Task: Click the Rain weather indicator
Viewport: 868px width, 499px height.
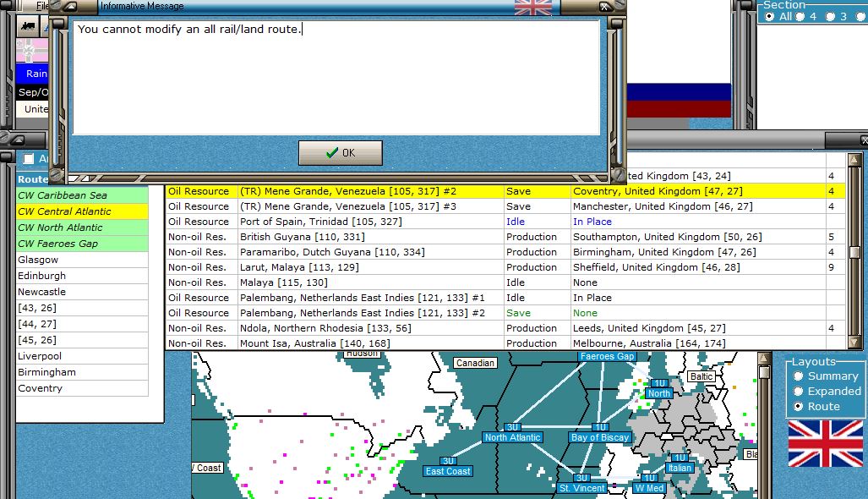Action: [x=33, y=73]
